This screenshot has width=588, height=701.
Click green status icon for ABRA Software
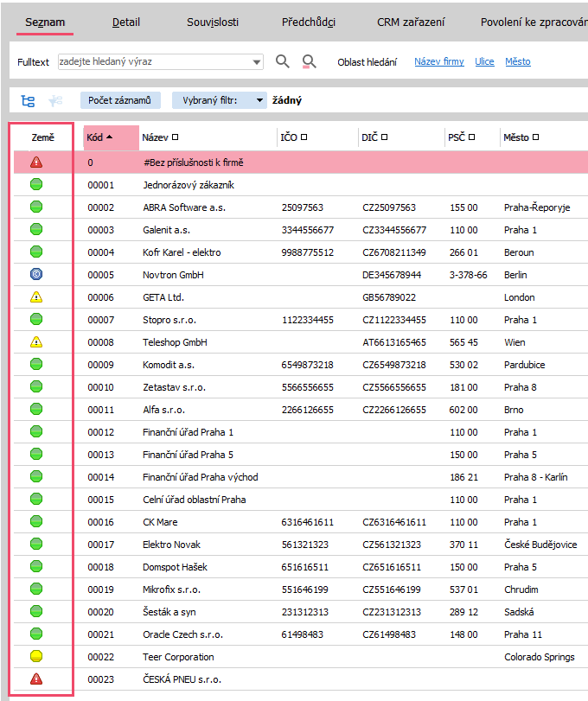pos(36,207)
